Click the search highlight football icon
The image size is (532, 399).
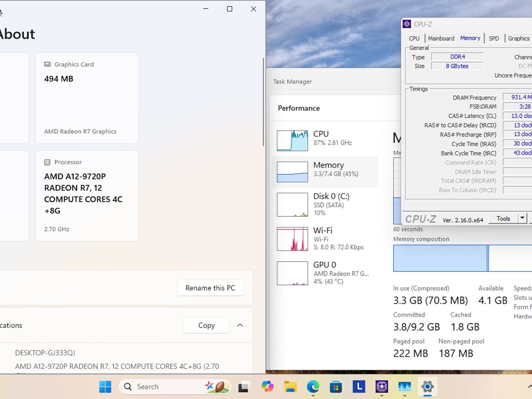coord(218,387)
